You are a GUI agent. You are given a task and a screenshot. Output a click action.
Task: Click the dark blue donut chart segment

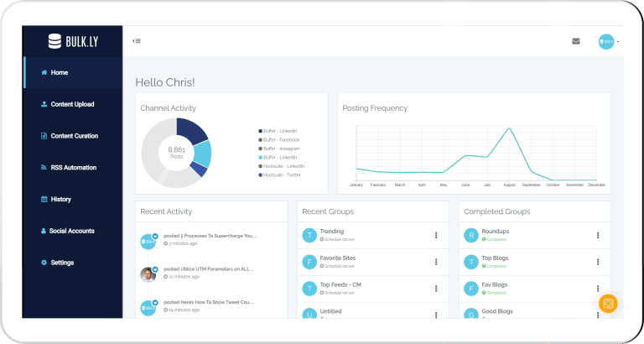click(193, 130)
